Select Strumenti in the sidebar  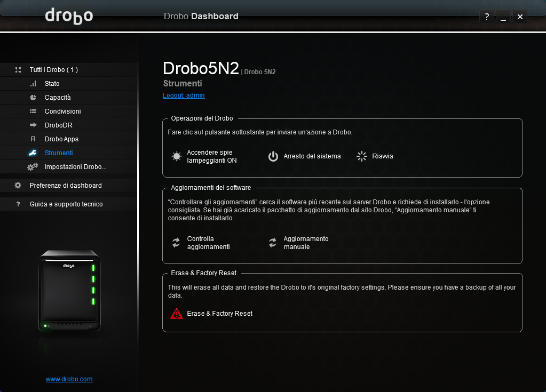58,153
